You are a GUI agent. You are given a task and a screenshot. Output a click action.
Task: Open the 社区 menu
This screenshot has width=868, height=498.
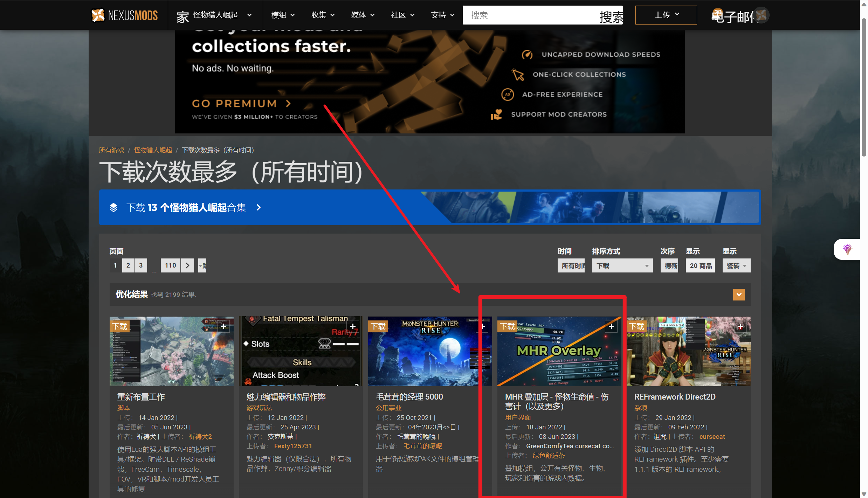pyautogui.click(x=402, y=15)
